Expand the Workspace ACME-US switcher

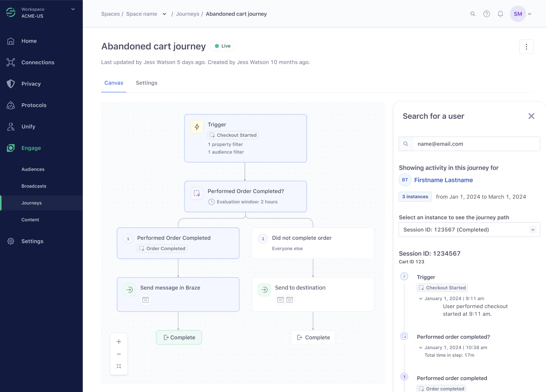point(73,9)
